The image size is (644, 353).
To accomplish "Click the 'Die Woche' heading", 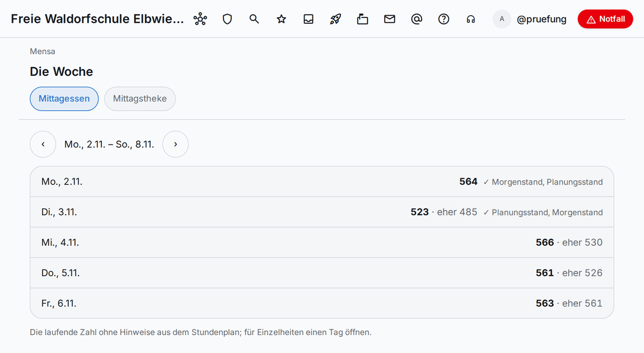I will click(62, 71).
